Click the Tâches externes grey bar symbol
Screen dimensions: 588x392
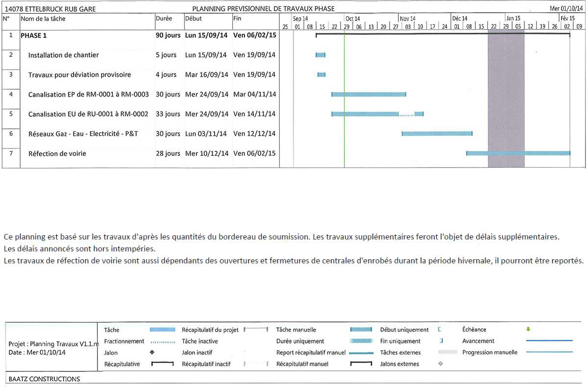click(446, 352)
